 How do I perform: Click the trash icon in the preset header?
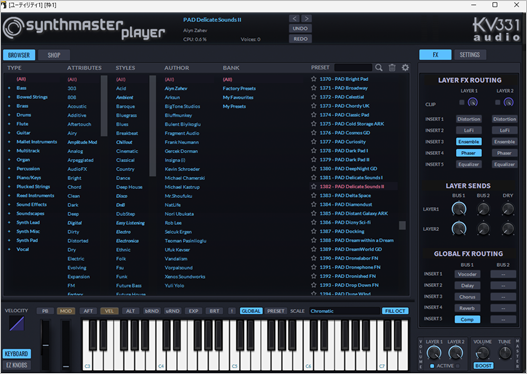tap(392, 68)
